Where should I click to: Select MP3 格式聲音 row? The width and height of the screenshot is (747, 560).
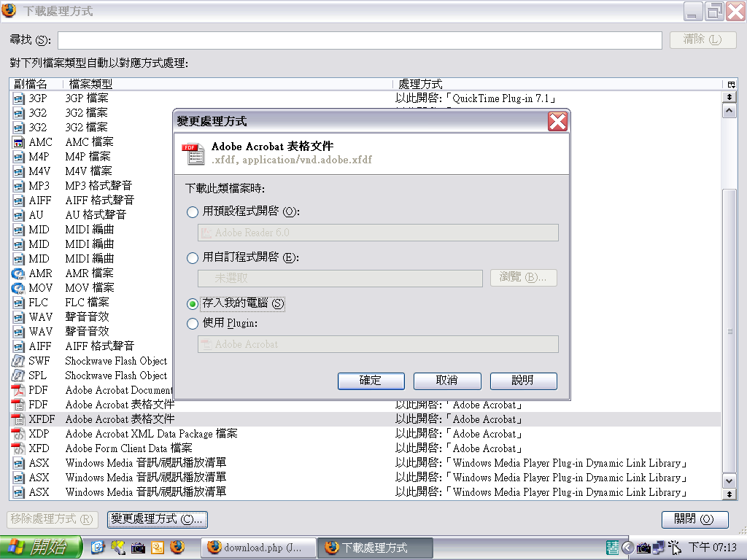(x=91, y=186)
